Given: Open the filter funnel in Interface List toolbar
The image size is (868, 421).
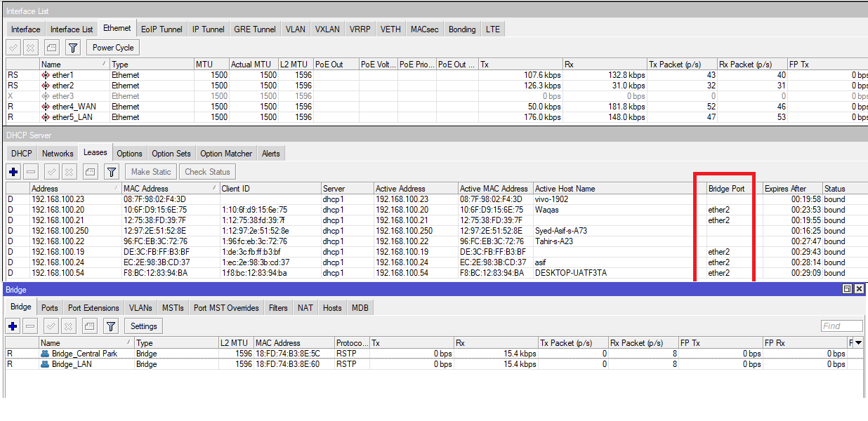Looking at the screenshot, I should (72, 48).
